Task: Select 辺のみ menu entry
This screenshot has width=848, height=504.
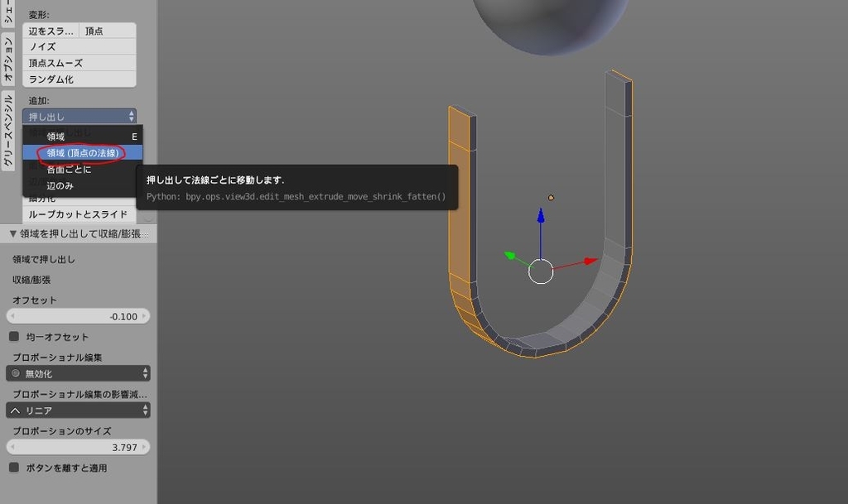Action: pos(83,185)
